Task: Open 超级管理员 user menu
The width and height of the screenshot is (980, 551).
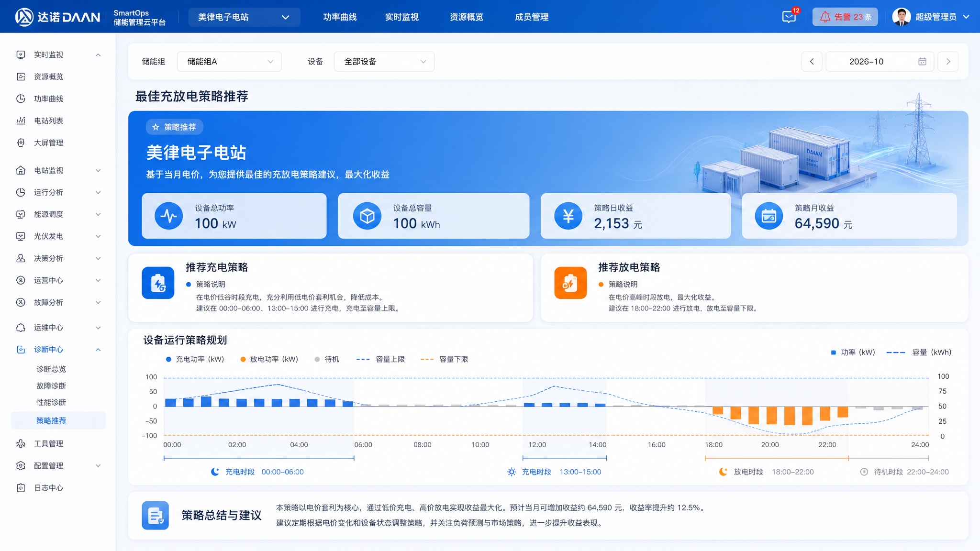Action: [x=931, y=17]
